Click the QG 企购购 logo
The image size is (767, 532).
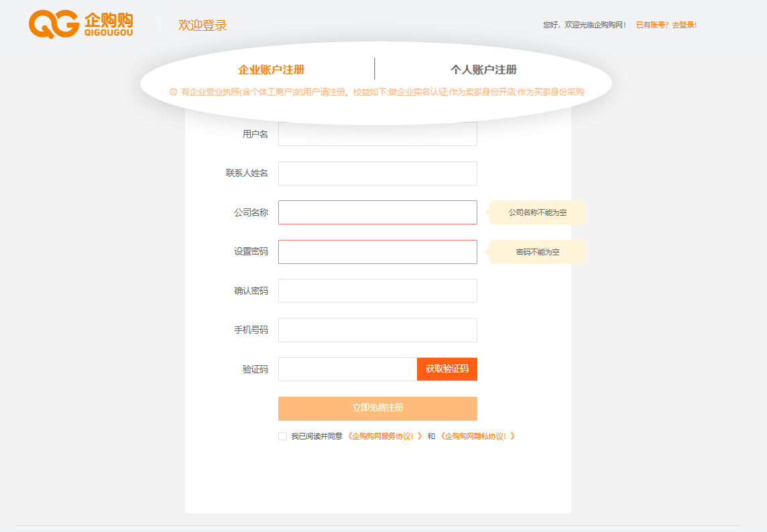(80, 24)
